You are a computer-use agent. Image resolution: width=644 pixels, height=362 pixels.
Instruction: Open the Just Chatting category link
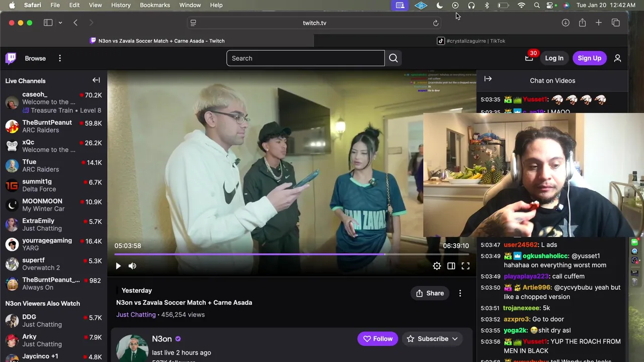[x=136, y=315]
